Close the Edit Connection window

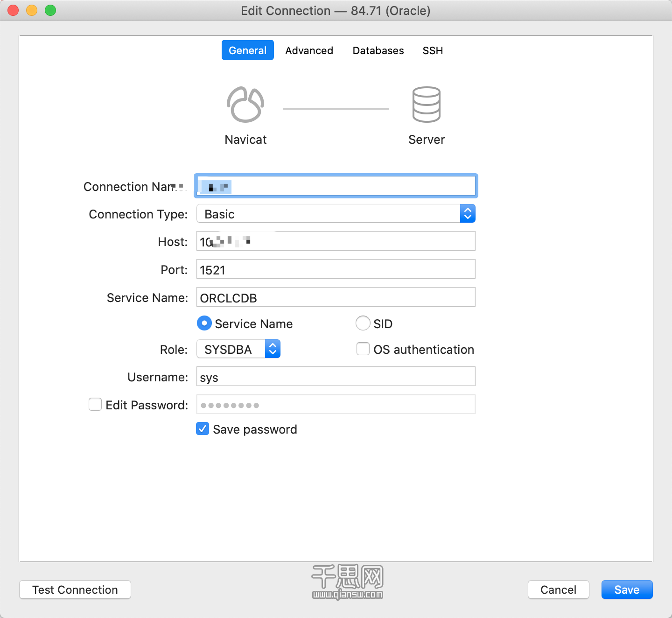(13, 10)
